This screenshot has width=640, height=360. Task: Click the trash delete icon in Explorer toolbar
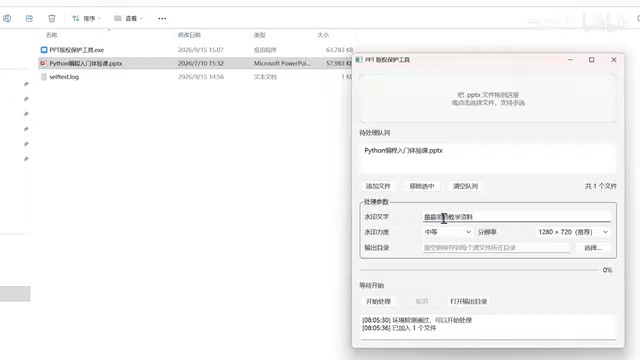pyautogui.click(x=51, y=18)
